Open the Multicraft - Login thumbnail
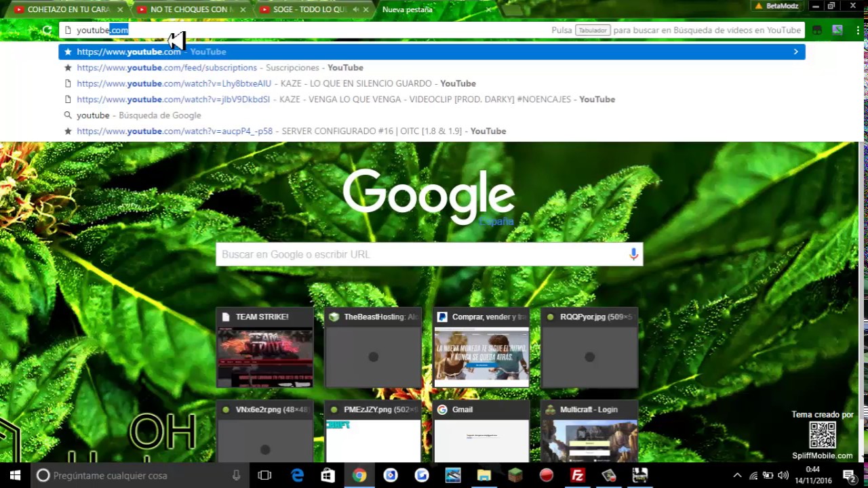This screenshot has width=868, height=488. (590, 432)
